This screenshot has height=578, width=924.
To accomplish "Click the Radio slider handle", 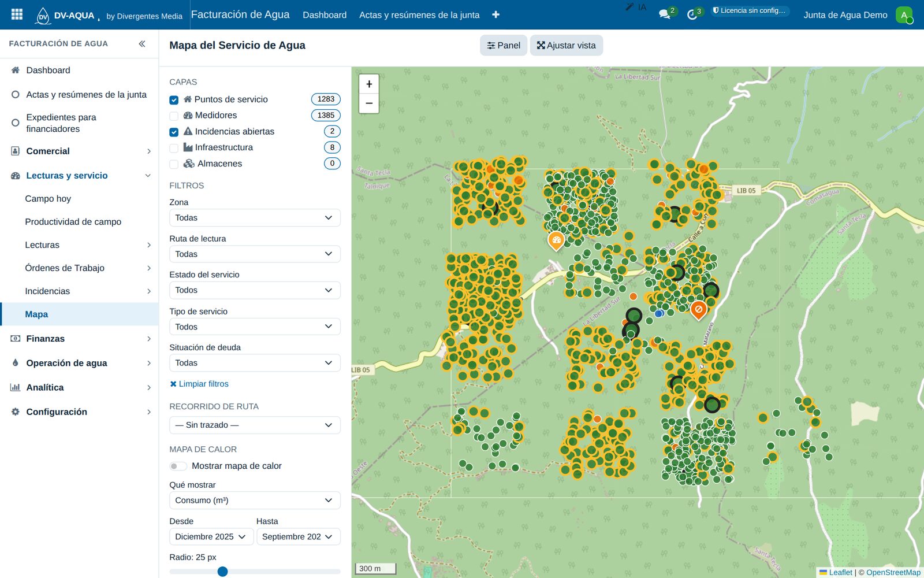I will coord(222,572).
